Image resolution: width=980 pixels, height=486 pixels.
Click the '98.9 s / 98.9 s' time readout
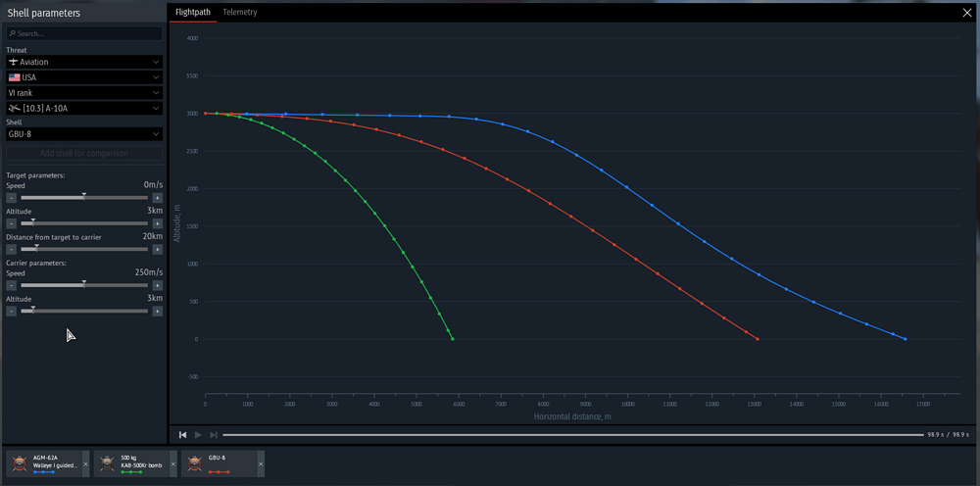coord(948,435)
